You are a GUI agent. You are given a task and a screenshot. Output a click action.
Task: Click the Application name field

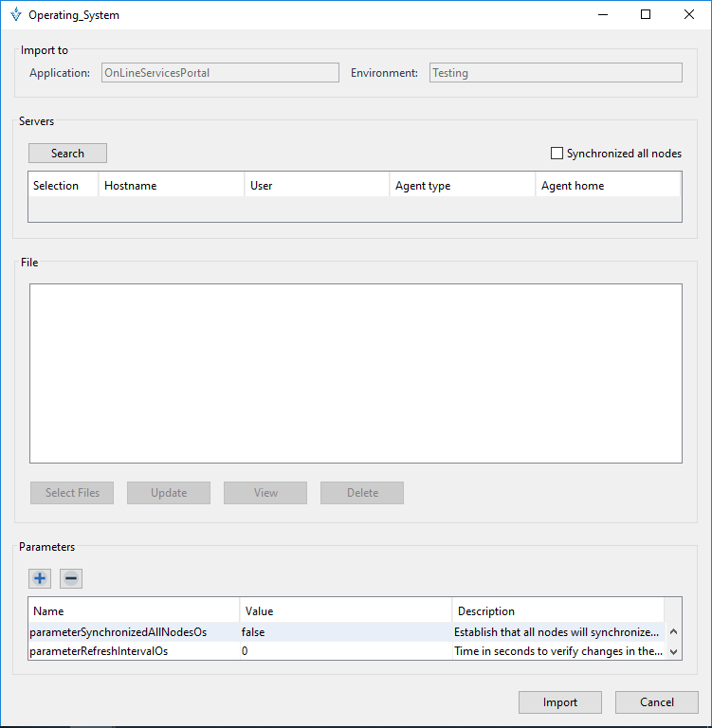220,73
